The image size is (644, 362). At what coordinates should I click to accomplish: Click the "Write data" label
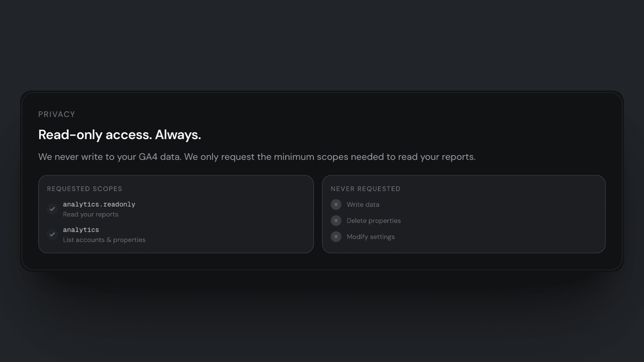(363, 204)
